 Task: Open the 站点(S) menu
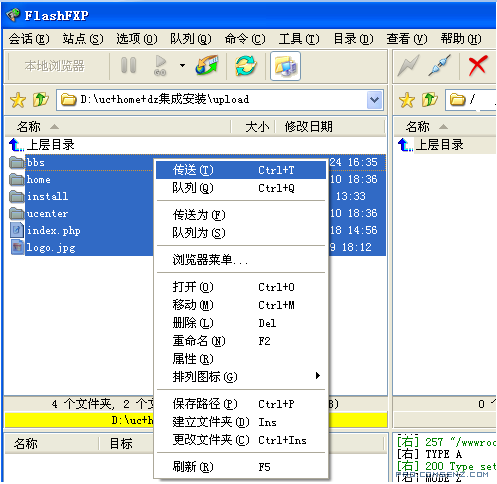pyautogui.click(x=83, y=39)
